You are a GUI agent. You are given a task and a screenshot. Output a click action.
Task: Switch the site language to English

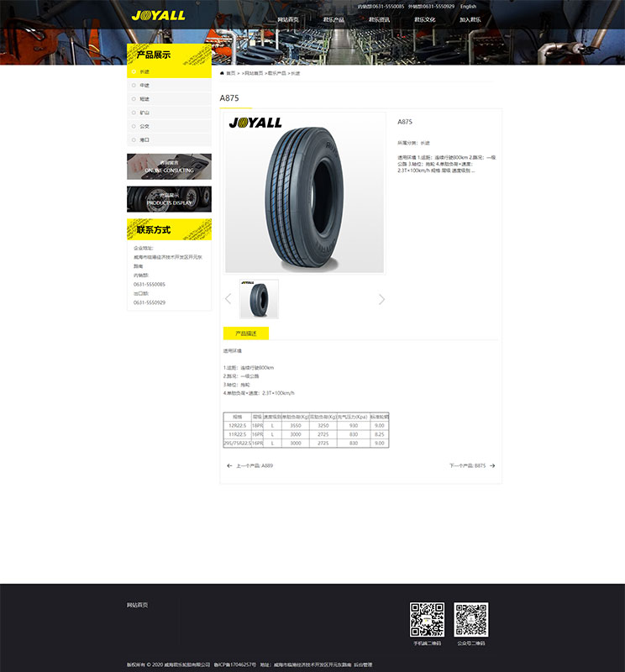[x=468, y=7]
